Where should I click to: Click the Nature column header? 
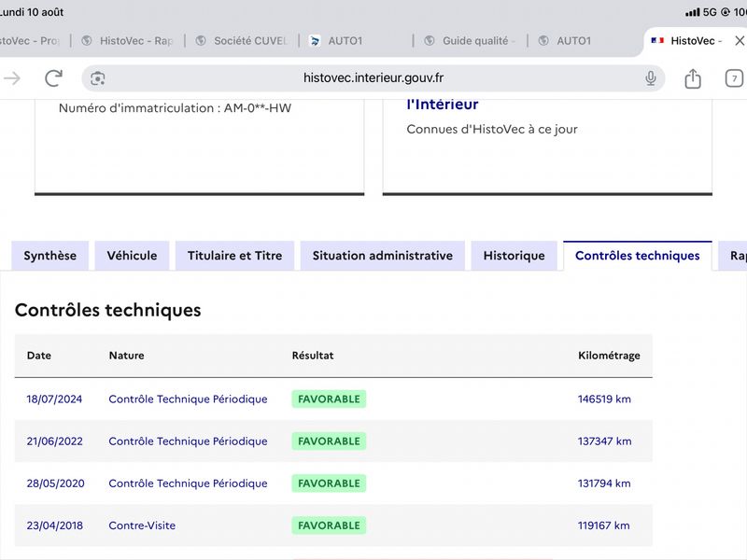point(126,356)
